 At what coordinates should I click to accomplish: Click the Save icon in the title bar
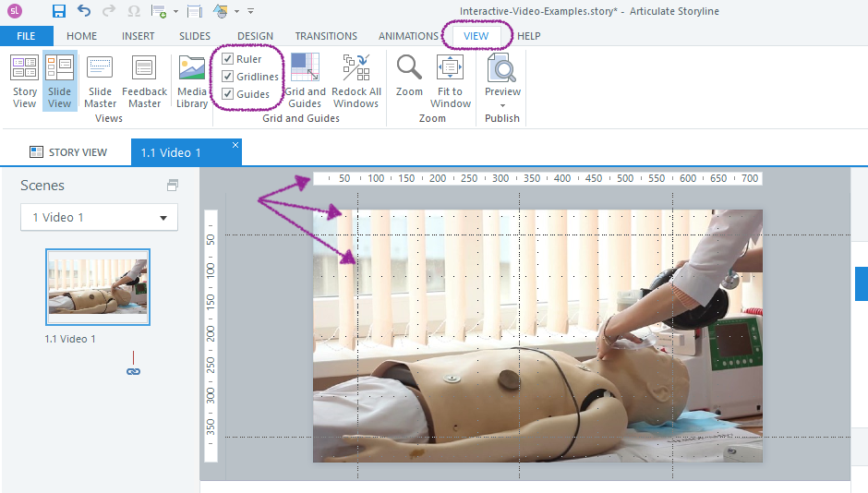pyautogui.click(x=59, y=11)
